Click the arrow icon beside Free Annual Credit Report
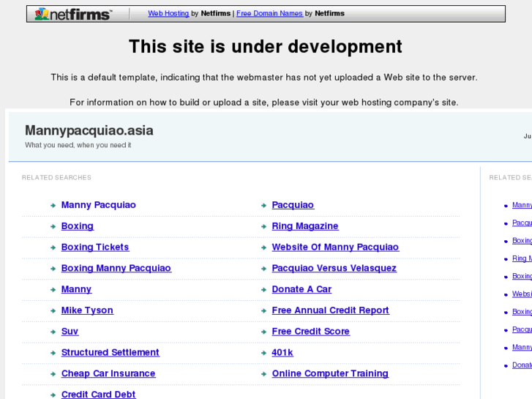Image resolution: width=532 pixels, height=399 pixels. [263, 310]
